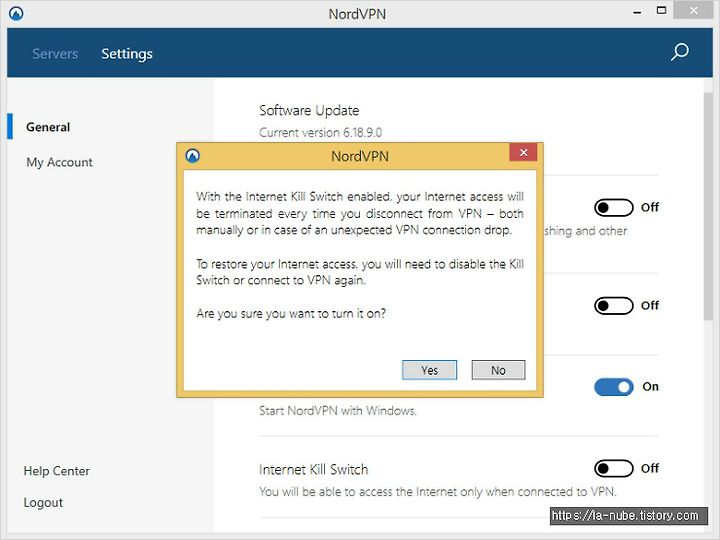Viewport: 720px width, 540px height.
Task: Decline with the No button
Action: click(x=498, y=370)
